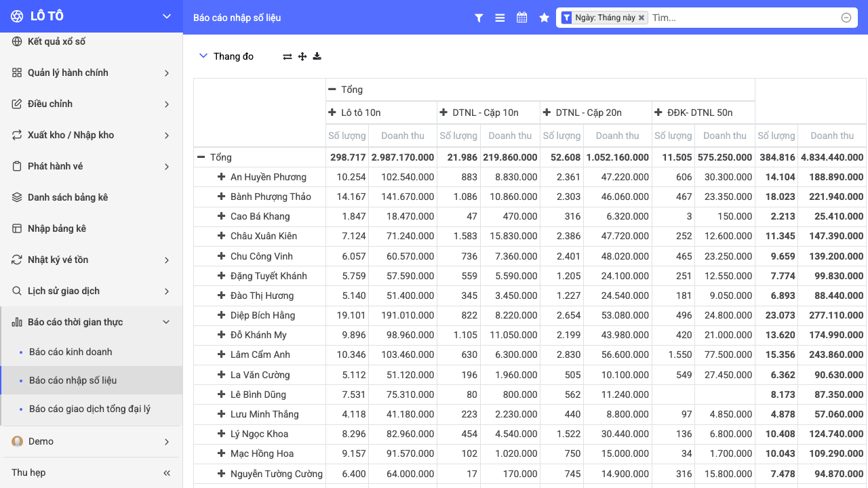Click the filter funnel icon in header

click(479, 18)
